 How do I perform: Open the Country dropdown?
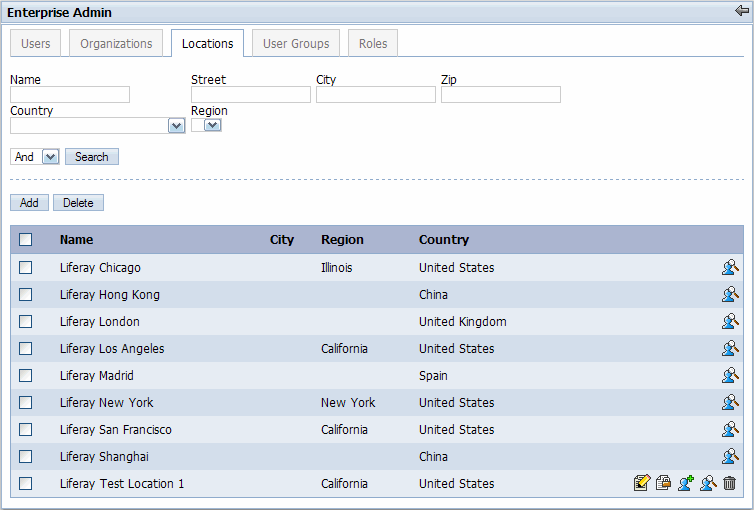(98, 125)
